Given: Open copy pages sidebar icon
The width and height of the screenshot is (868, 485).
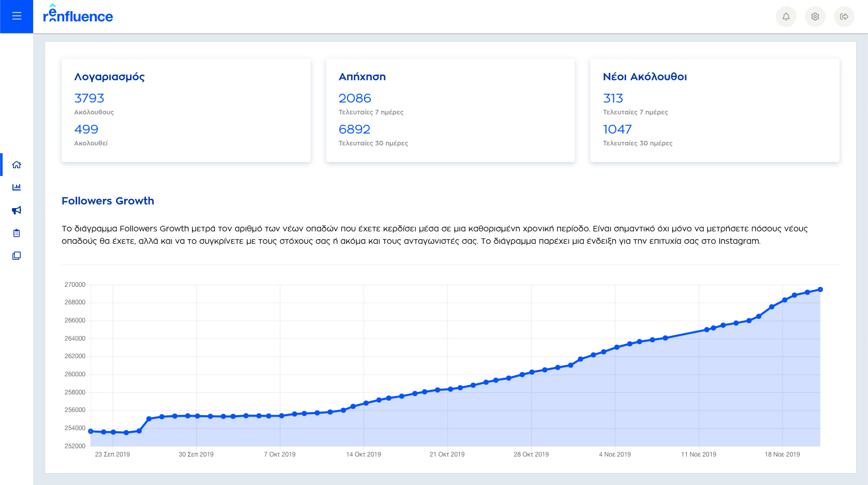Looking at the screenshot, I should click(x=17, y=256).
